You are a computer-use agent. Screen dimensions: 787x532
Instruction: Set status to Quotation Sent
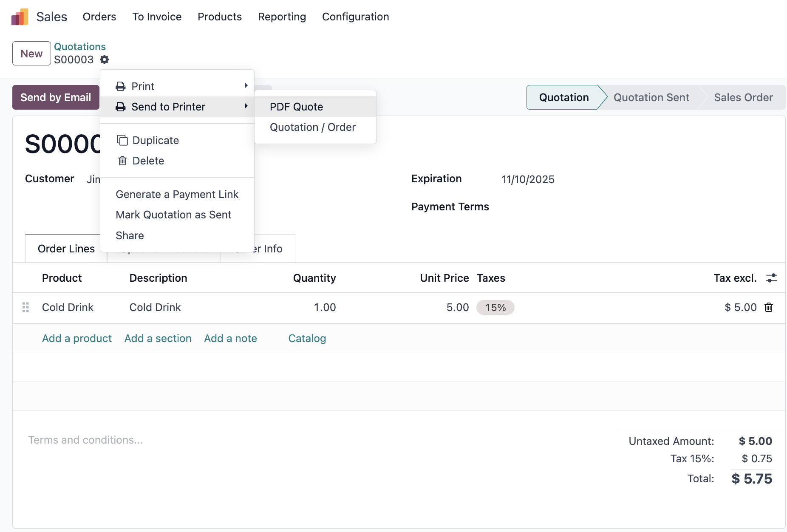click(651, 97)
